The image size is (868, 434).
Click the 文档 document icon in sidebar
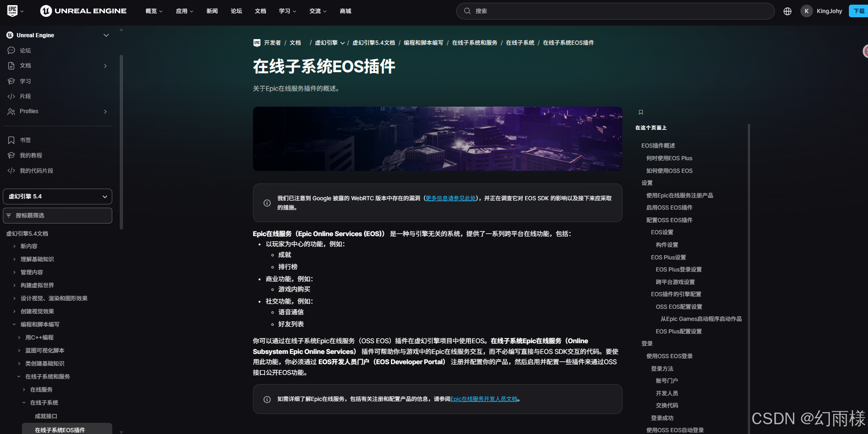(11, 66)
